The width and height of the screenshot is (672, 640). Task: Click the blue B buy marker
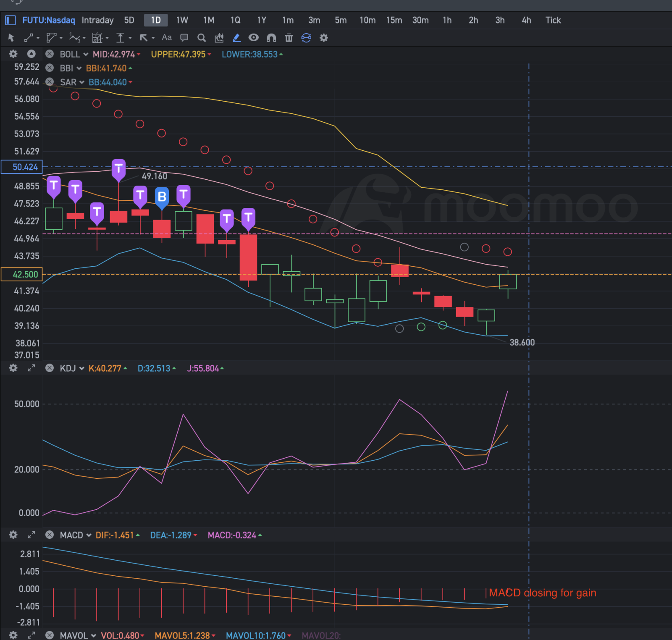(x=162, y=197)
